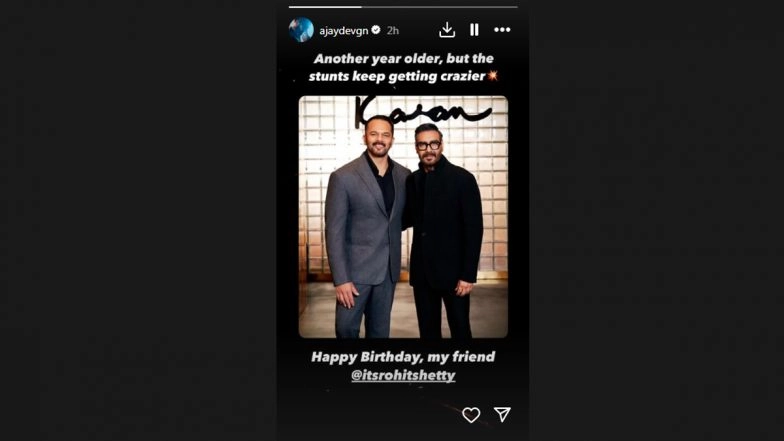The image size is (784, 441).
Task: Click the man wearing the grey suit
Action: (x=366, y=225)
